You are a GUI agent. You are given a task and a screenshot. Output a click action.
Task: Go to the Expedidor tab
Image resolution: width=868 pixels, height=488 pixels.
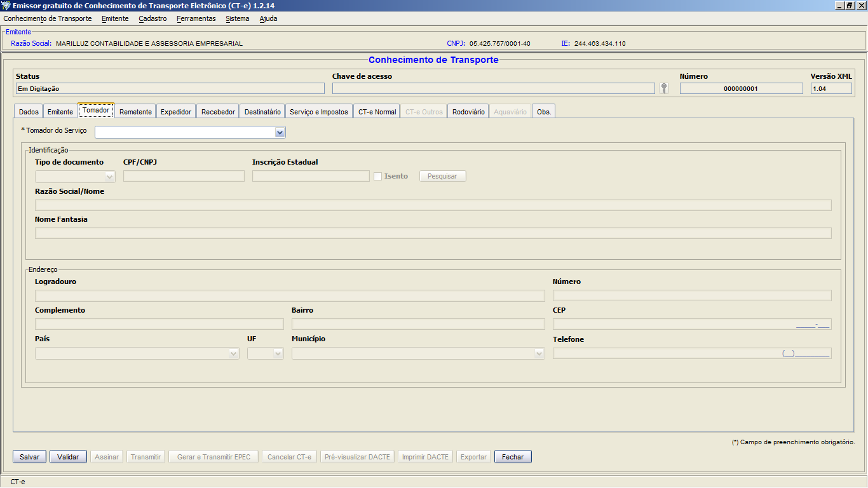pyautogui.click(x=176, y=112)
